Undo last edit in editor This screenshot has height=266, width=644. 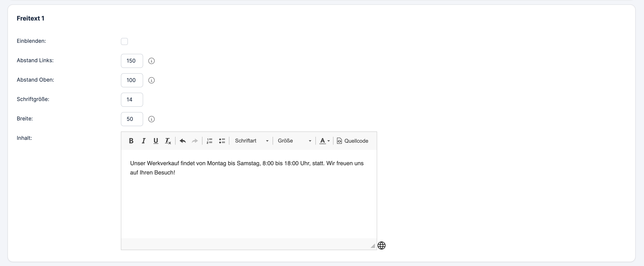pyautogui.click(x=183, y=141)
